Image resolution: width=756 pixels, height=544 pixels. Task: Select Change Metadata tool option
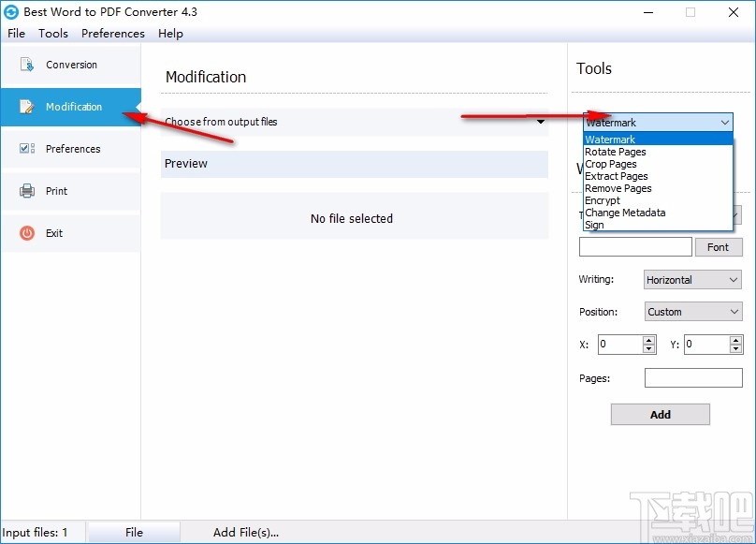pos(624,213)
